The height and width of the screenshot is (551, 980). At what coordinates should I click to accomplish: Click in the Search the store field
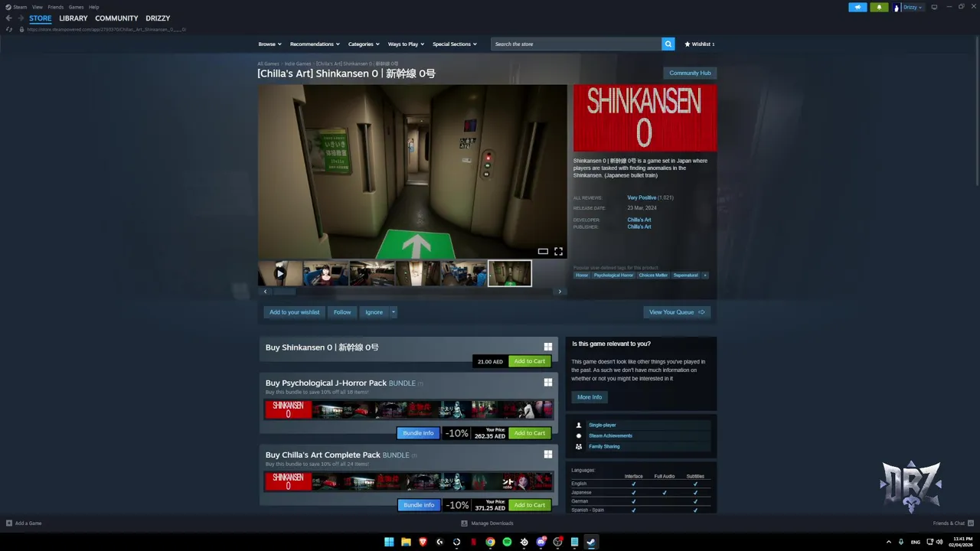577,44
